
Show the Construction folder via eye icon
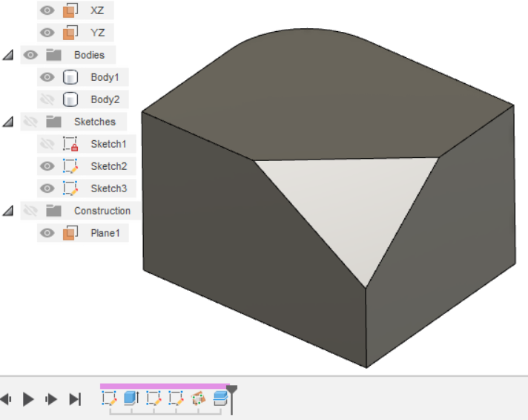[x=30, y=211]
